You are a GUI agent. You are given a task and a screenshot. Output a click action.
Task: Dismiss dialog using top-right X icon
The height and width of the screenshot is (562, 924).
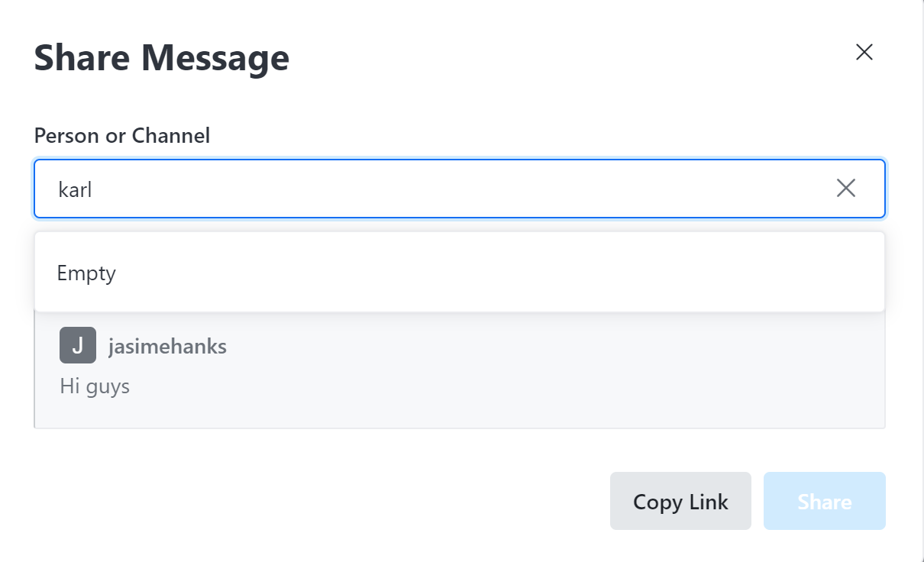tap(864, 52)
